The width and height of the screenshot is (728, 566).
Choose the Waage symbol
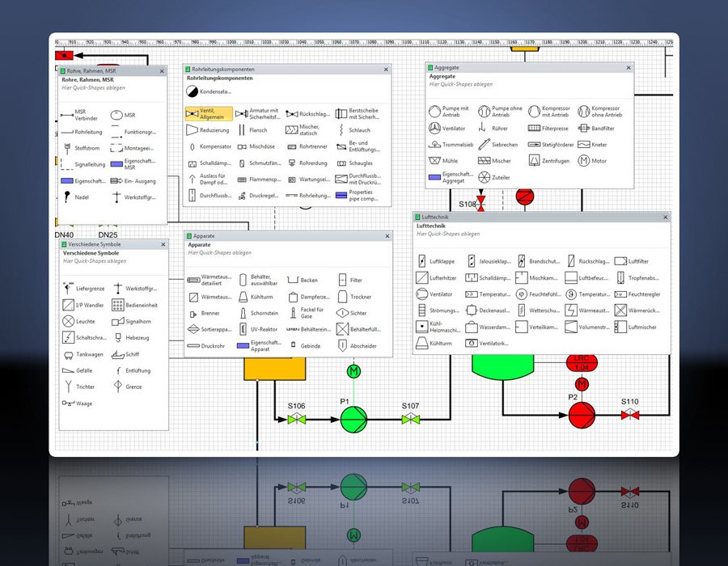tap(77, 403)
